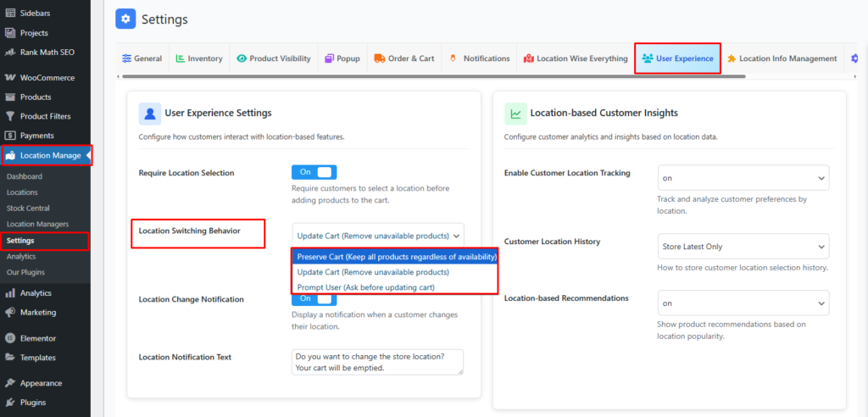Open Rank Math SEO icon in sidebar
The width and height of the screenshot is (868, 417).
tap(10, 53)
